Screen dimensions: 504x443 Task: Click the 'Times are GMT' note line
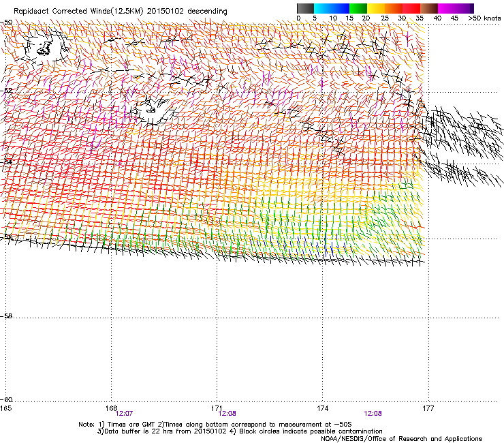click(215, 425)
